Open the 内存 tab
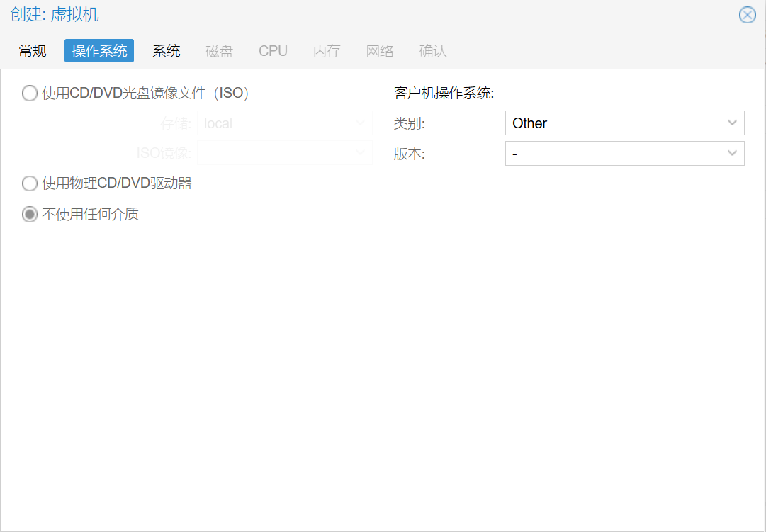The width and height of the screenshot is (766, 532). [x=327, y=51]
